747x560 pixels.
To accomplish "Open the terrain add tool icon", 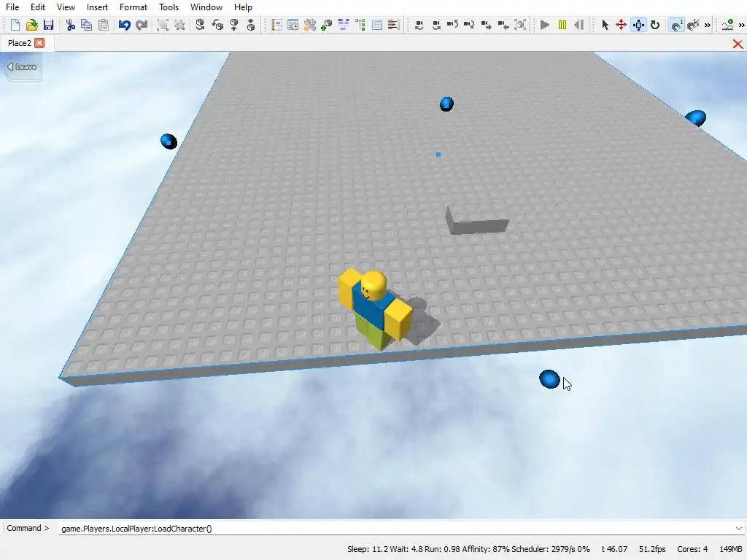I will click(727, 25).
